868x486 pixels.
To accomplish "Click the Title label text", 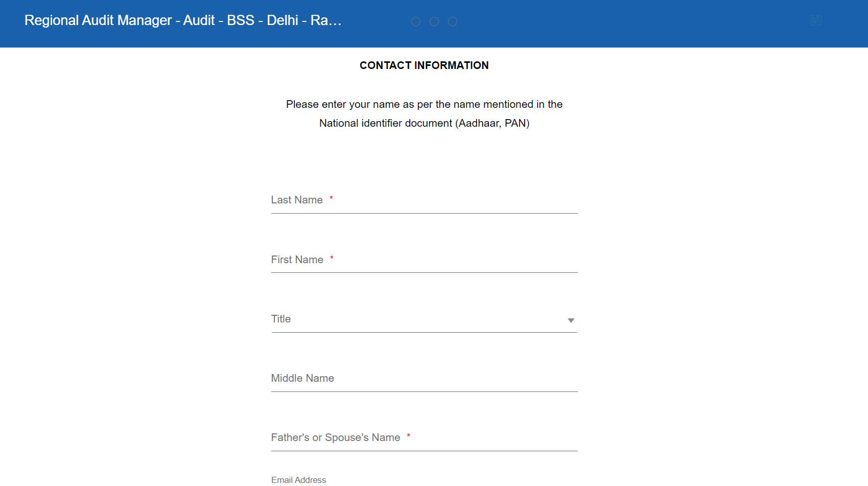I will (281, 319).
